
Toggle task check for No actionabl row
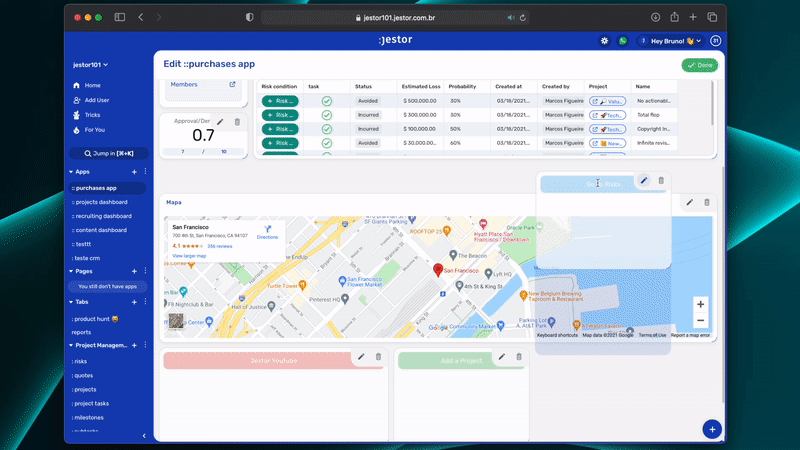327,101
